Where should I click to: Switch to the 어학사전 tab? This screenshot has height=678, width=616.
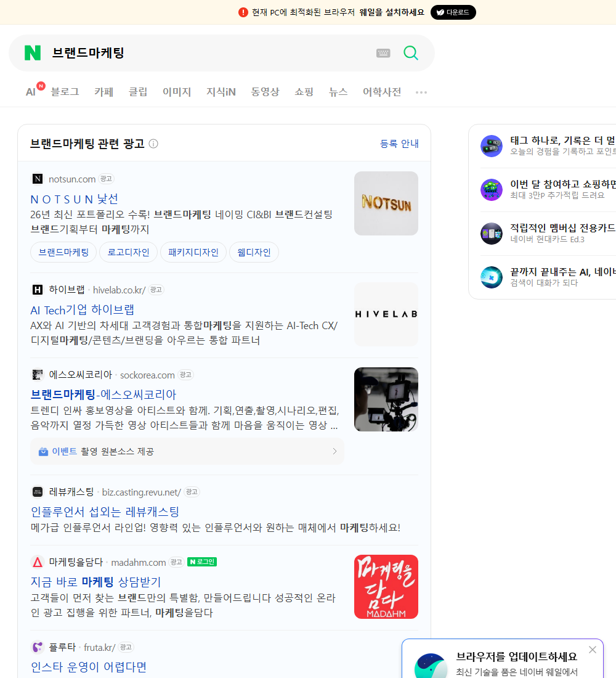tap(382, 92)
